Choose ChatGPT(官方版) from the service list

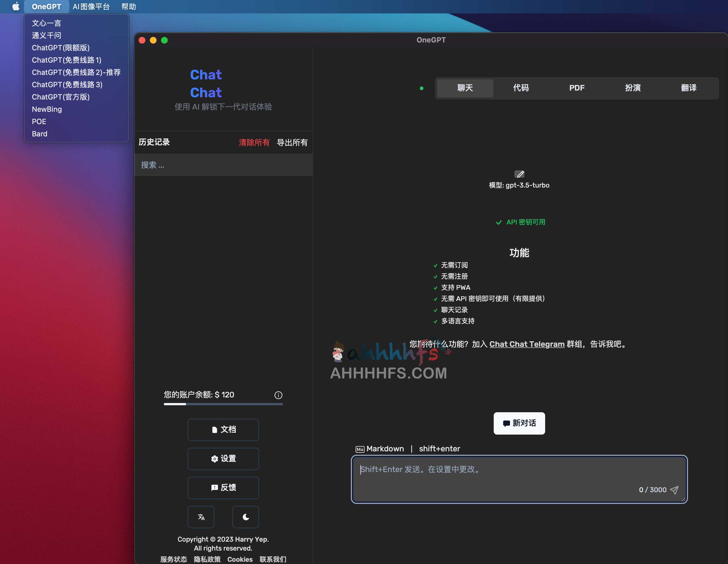tap(61, 97)
